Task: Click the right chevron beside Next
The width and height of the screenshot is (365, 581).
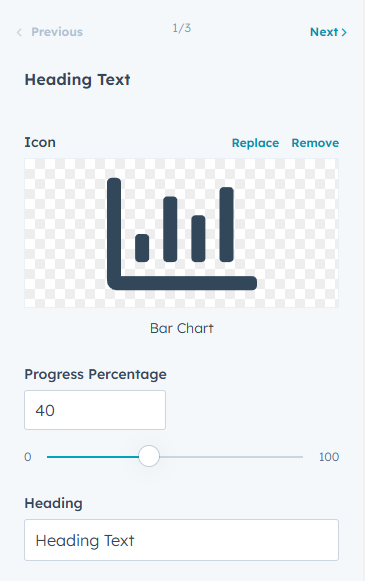Action: coord(344,32)
